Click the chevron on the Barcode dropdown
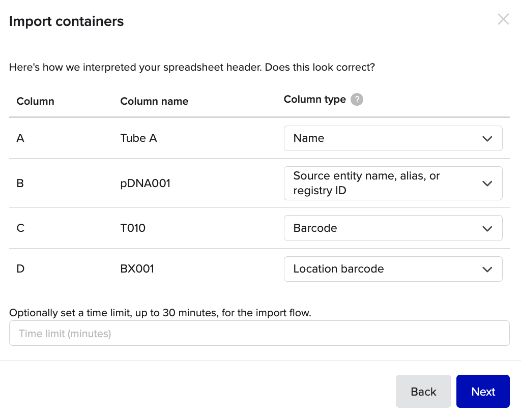This screenshot has width=521, height=420. (487, 228)
